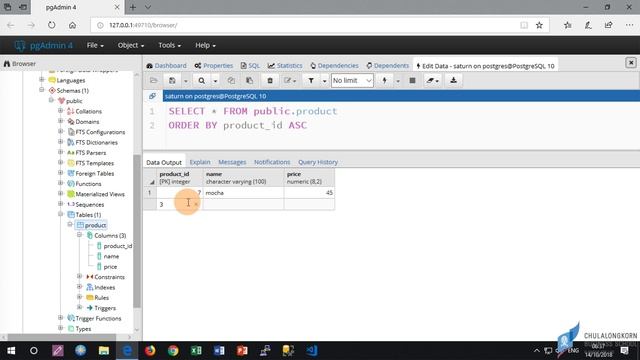
Task: Switch to Messages tab
Action: [x=232, y=162]
